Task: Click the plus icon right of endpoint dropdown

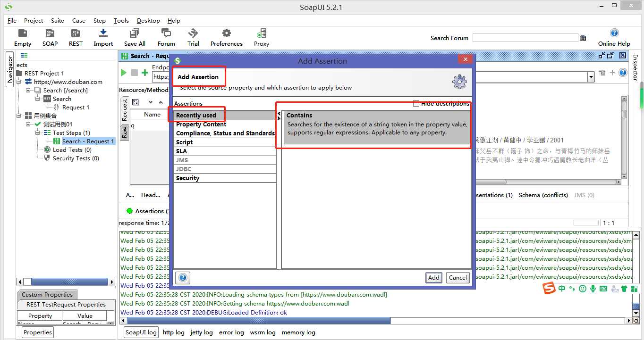Action: pos(612,73)
